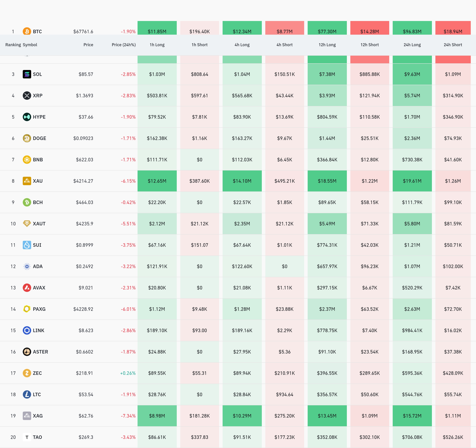Click the XRP coin icon

click(27, 96)
